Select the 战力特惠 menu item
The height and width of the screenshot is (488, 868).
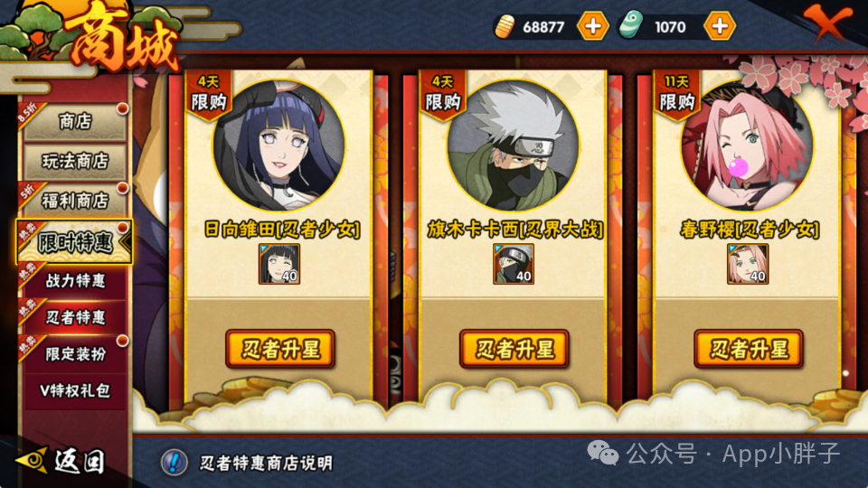(x=75, y=280)
